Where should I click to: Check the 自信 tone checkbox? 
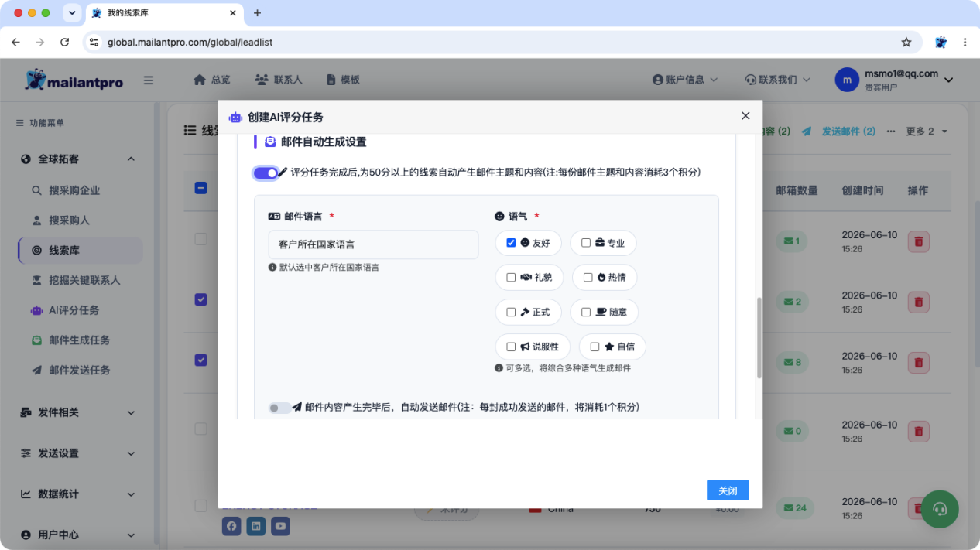595,347
